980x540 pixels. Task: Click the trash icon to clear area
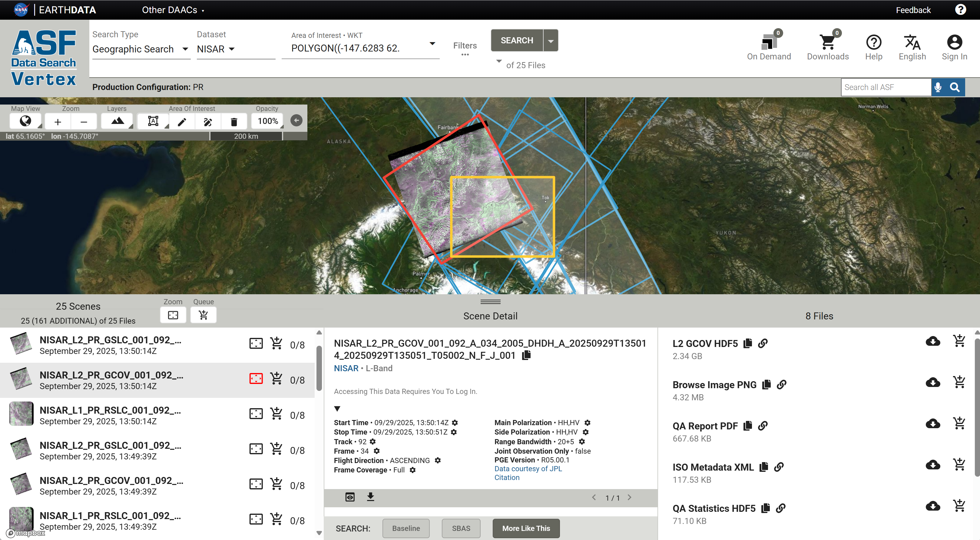233,122
